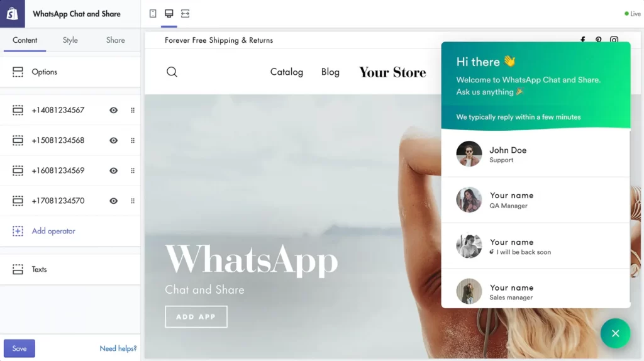Switch to the Style tab
The image size is (644, 361).
point(70,40)
